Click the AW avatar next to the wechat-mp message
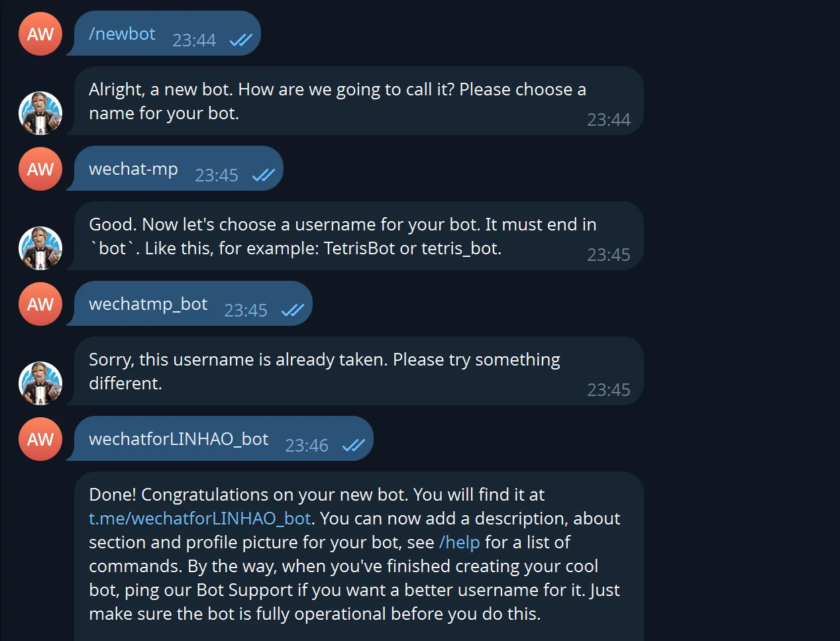The image size is (840, 641). pyautogui.click(x=40, y=169)
